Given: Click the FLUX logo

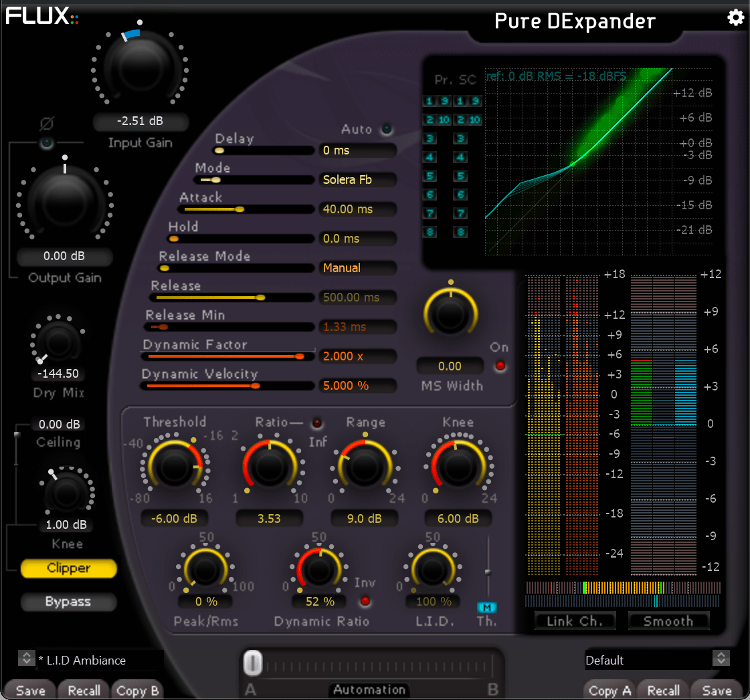Looking at the screenshot, I should click(x=41, y=16).
